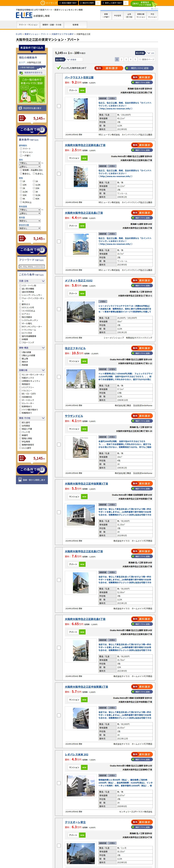Viewport: 174px width, 868px height.
Task: Open the mail magazine registration banner
Action: (31, 89)
